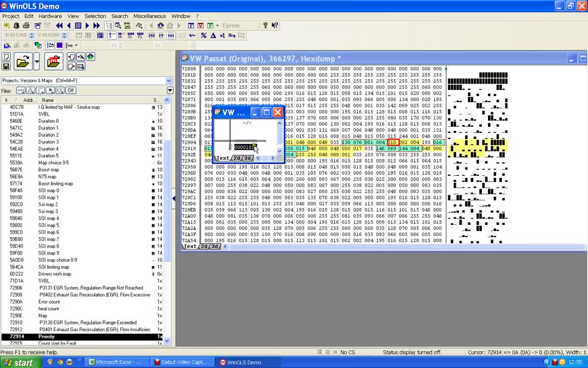
Task: Jump to previous map with the double-left arrow
Action: click(x=59, y=26)
